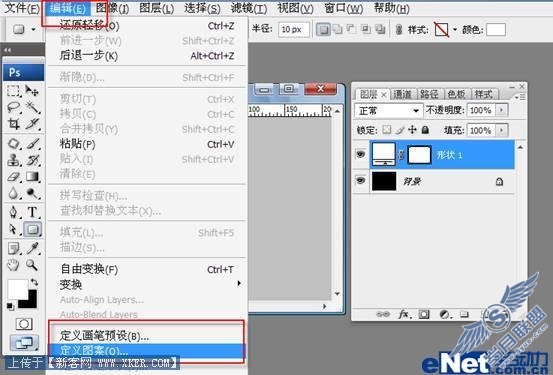This screenshot has width=553, height=375.
Task: Select the Pen tool
Action: point(14,212)
